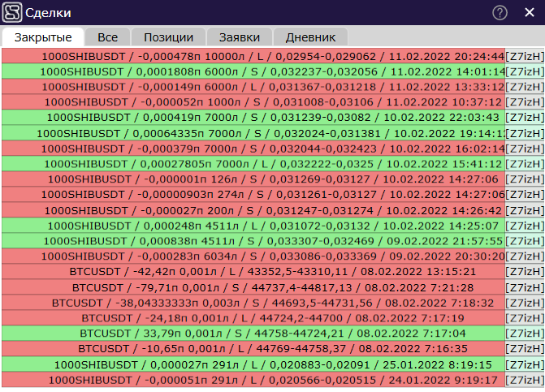Select the 1000SHIBUSDT trade closed 09.02.2022 20:30:20
Image resolution: width=545 pixels, height=392 pixels.
click(253, 256)
